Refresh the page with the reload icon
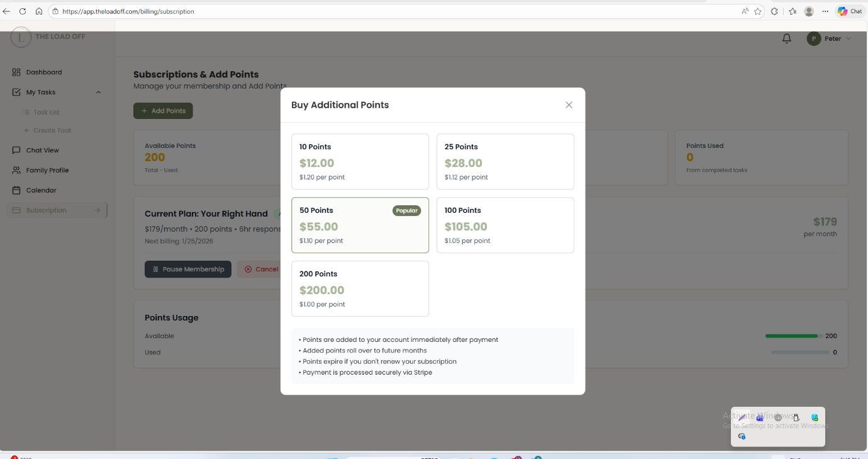The image size is (868, 459). coord(23,11)
